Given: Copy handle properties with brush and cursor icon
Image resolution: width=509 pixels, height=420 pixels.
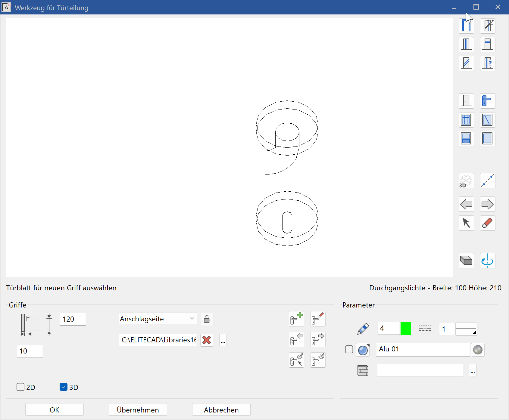Looking at the screenshot, I should (296, 360).
